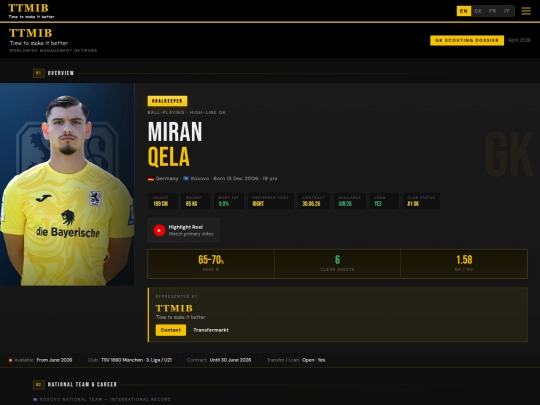540x405 pixels.
Task: Click 'Ball-Playing · High-Line GK' subtitle
Action: (x=187, y=112)
